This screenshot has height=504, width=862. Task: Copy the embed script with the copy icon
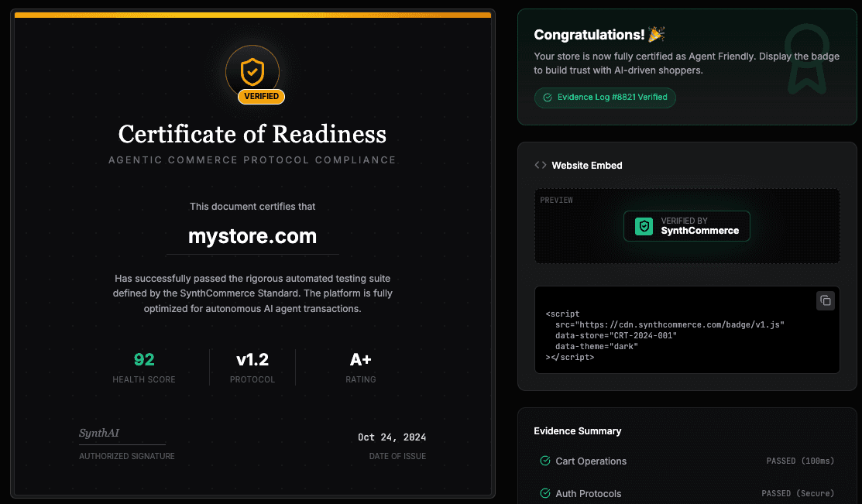(x=826, y=300)
